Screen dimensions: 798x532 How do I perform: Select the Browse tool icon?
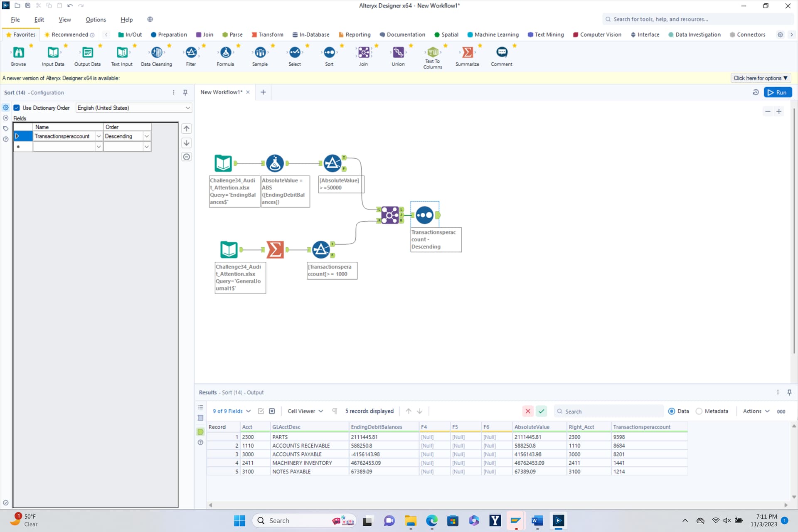click(x=18, y=53)
